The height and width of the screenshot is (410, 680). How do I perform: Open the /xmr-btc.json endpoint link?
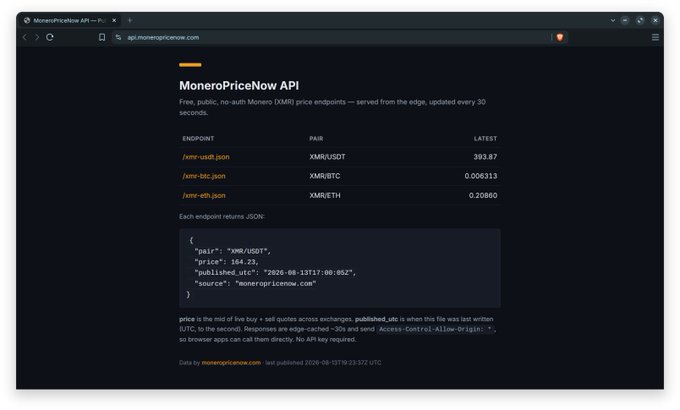pos(204,176)
